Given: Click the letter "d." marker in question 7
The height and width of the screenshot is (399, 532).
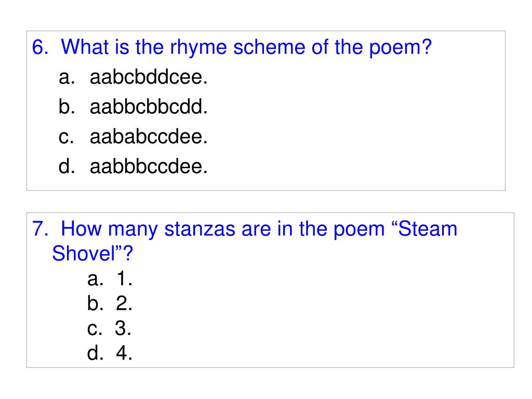Looking at the screenshot, I should 95,352.
